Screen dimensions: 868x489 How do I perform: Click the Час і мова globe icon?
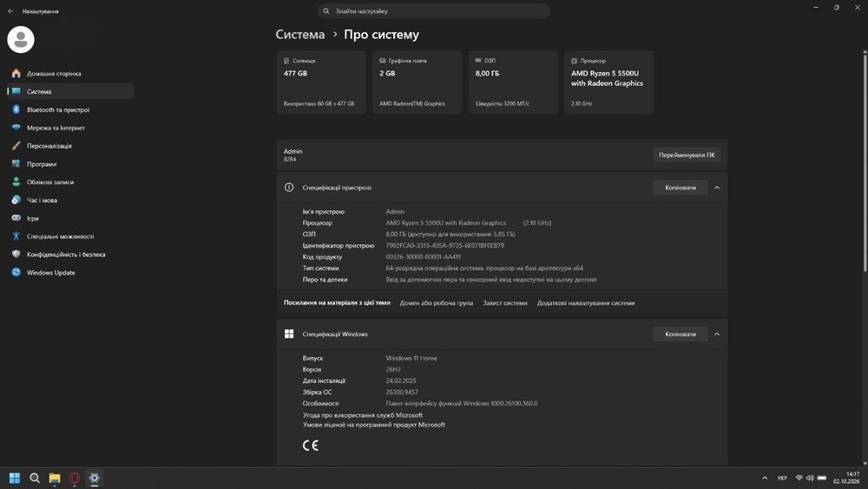point(16,200)
